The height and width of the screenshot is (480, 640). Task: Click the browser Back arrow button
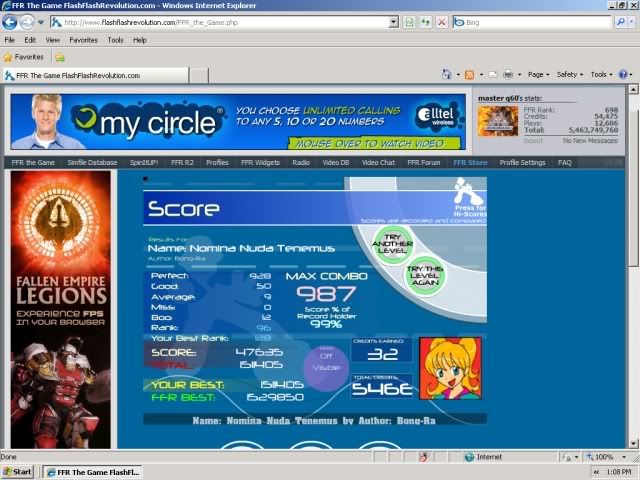click(x=11, y=21)
